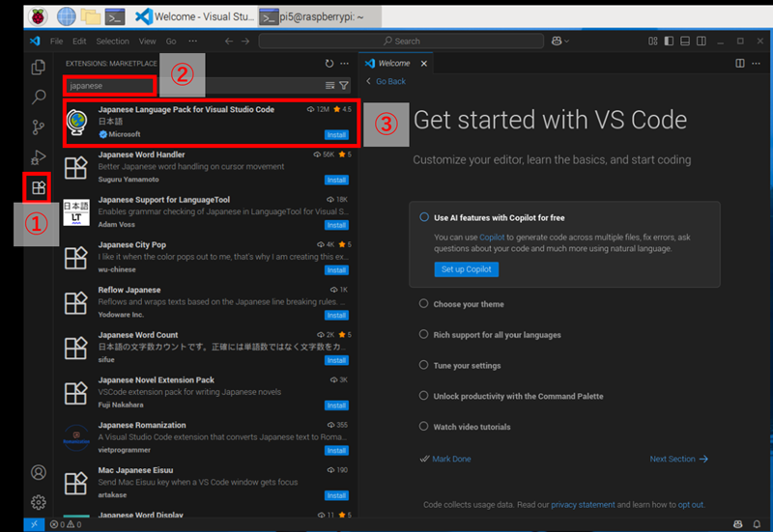Open the View menu
The image size is (773, 532).
(147, 42)
